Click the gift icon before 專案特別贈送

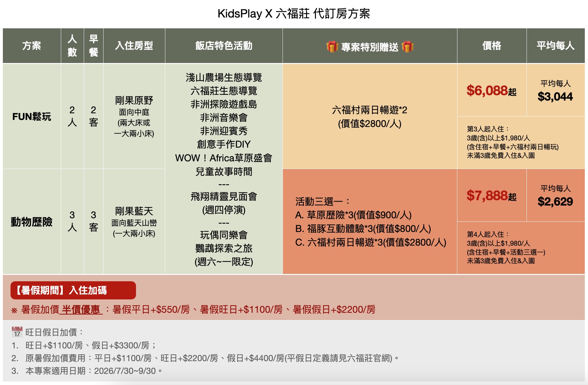click(332, 47)
